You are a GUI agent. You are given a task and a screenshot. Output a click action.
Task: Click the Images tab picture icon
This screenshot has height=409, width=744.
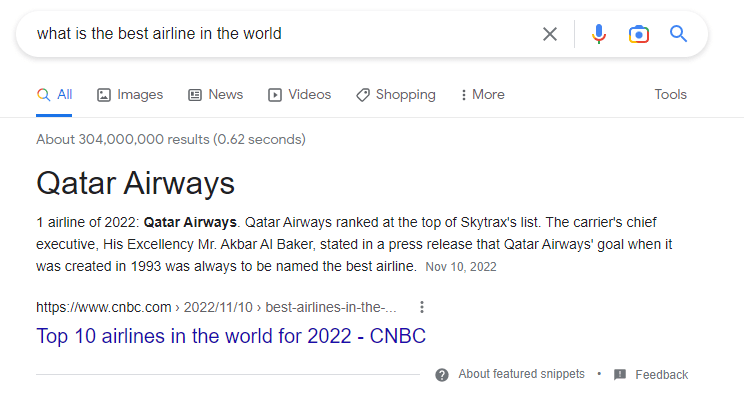[104, 95]
